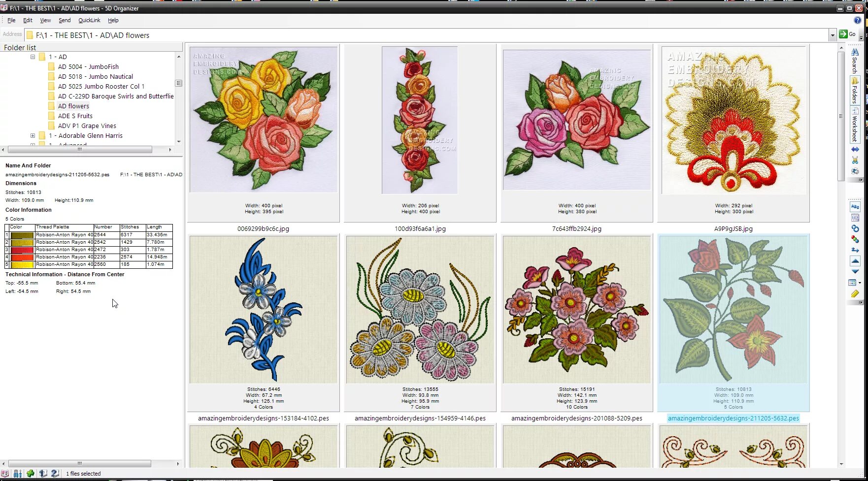Screen dimensions: 868x481
Task: Click the 123 numbered grid icon
Action: pos(855,218)
